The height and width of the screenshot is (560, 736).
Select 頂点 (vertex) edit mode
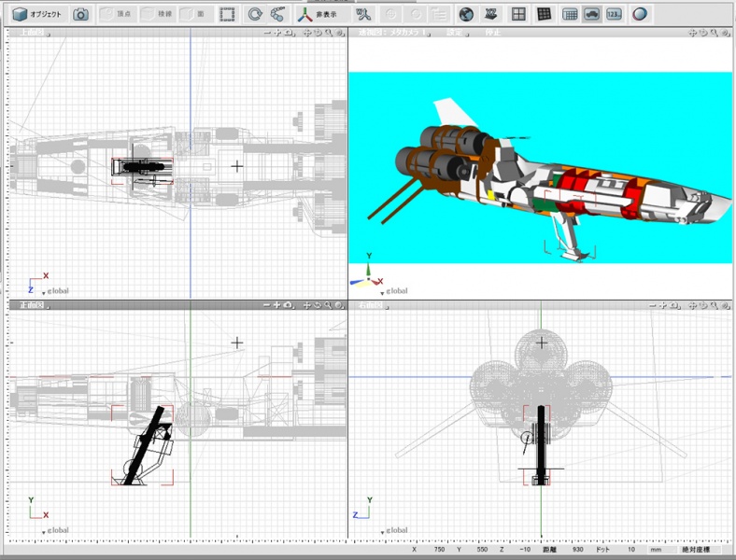coord(116,15)
